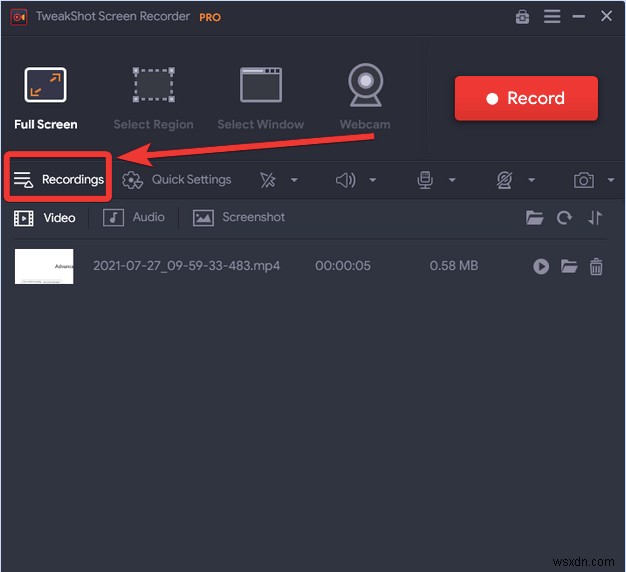Switch to the Screenshot tab
The width and height of the screenshot is (626, 572).
(x=239, y=218)
